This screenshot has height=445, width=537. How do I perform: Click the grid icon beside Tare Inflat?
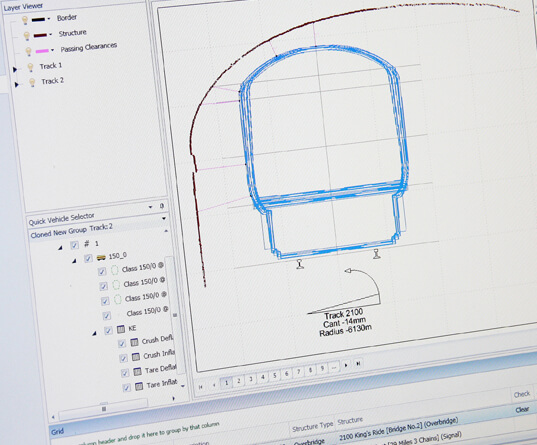[x=139, y=386]
